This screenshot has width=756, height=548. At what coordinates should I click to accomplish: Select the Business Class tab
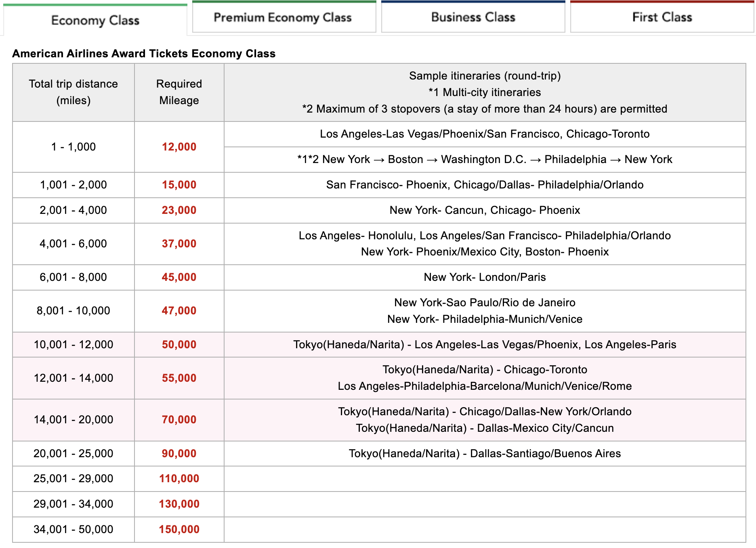[x=473, y=17]
